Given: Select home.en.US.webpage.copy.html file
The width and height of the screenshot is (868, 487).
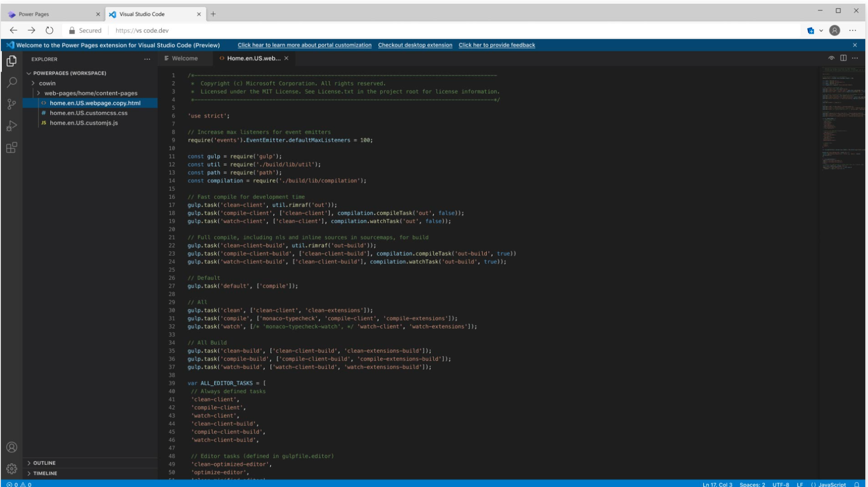Looking at the screenshot, I should pyautogui.click(x=90, y=103).
